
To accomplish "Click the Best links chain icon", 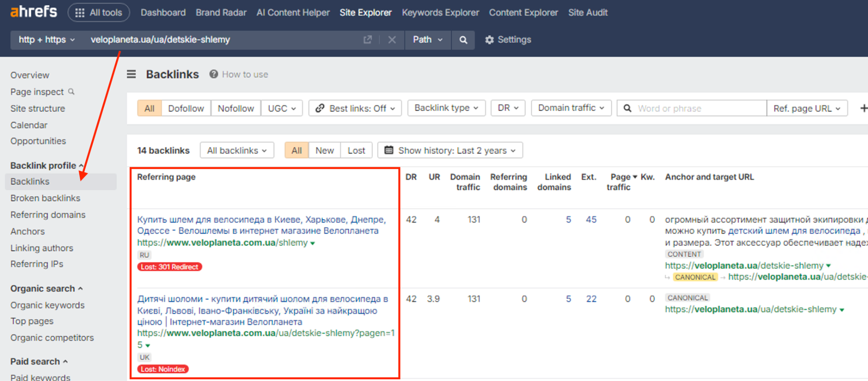I will coord(320,108).
